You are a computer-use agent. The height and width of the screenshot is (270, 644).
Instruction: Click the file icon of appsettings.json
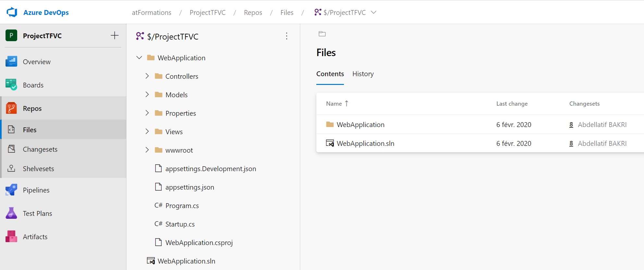pyautogui.click(x=158, y=187)
